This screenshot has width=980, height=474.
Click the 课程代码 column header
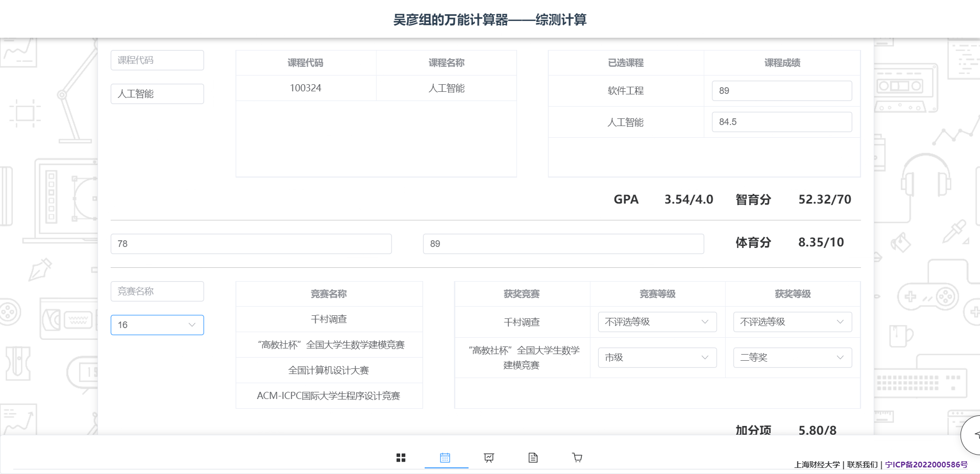(306, 63)
